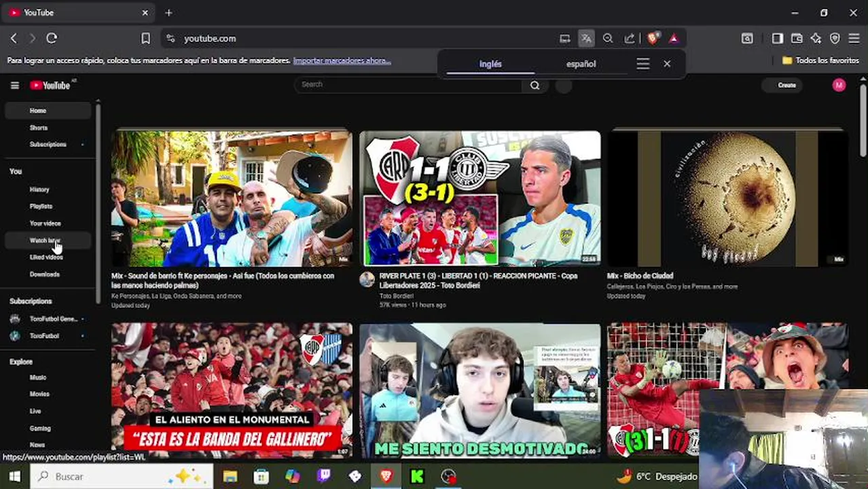
Task: Open Liked videos in sidebar
Action: coord(48,257)
